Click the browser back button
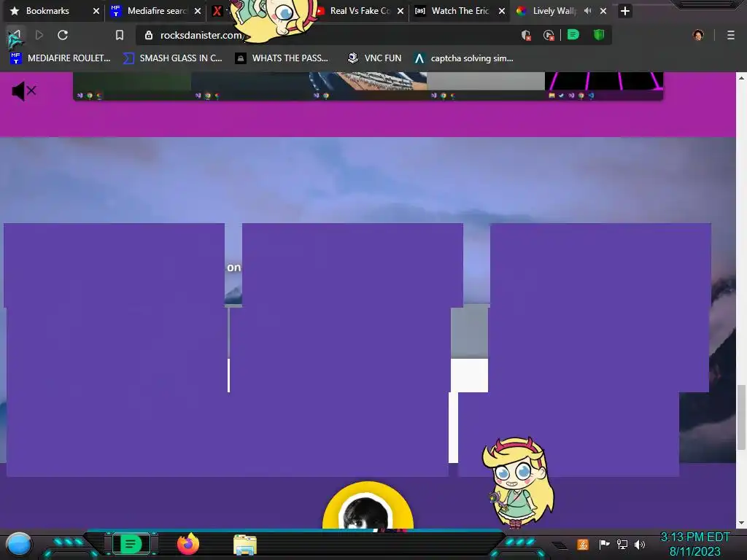 click(x=15, y=36)
